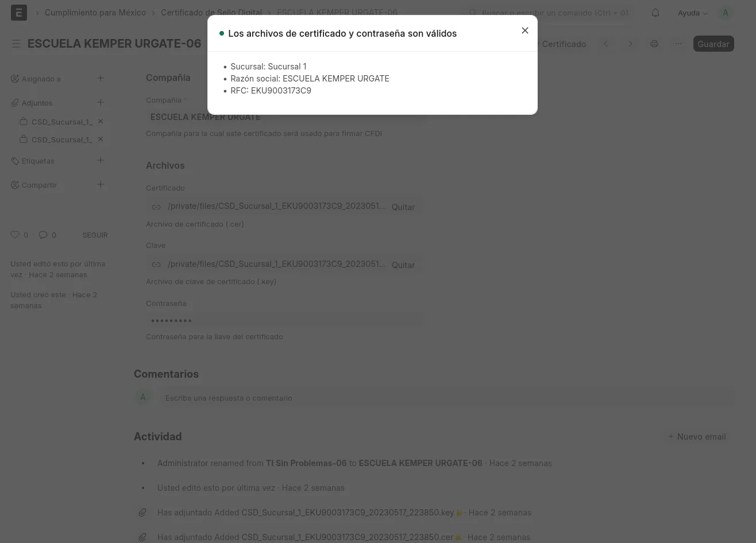Focus the Contraseña password field
Screen dimensions: 756x543
click(x=286, y=320)
